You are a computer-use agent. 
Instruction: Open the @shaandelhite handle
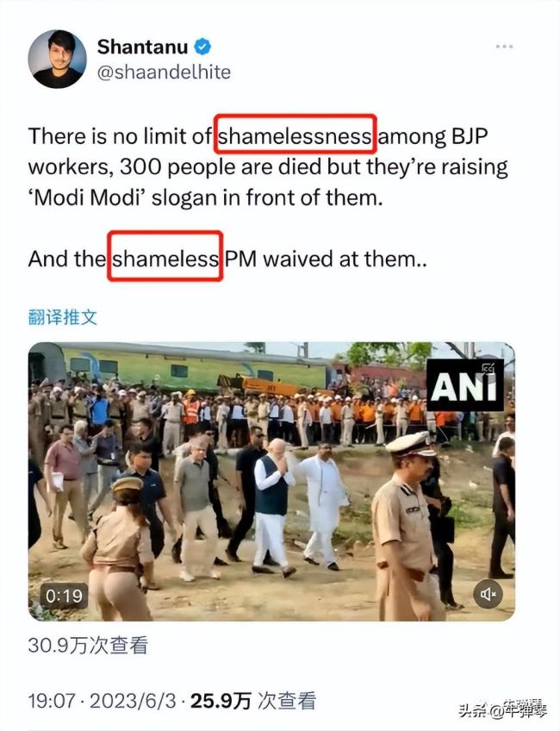click(164, 72)
